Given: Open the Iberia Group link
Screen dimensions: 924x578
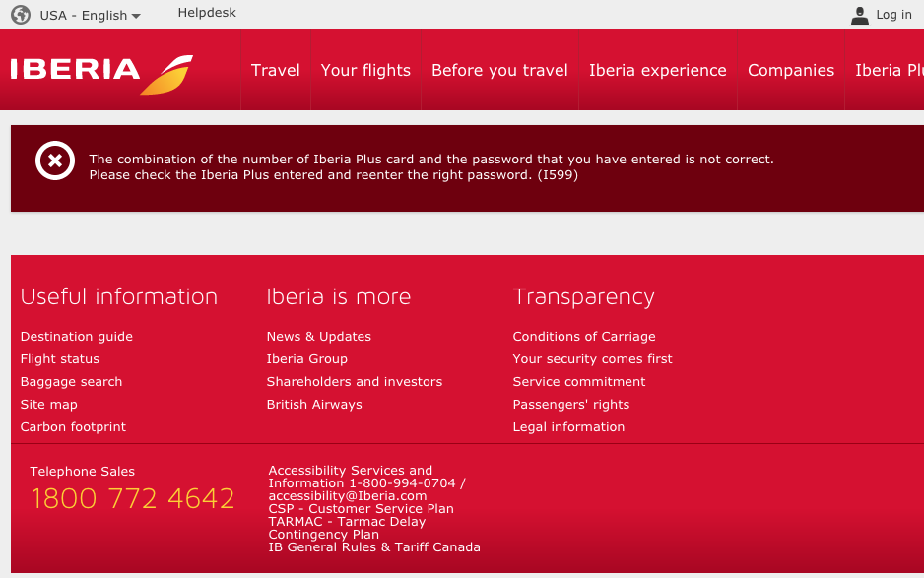Looking at the screenshot, I should tap(307, 358).
